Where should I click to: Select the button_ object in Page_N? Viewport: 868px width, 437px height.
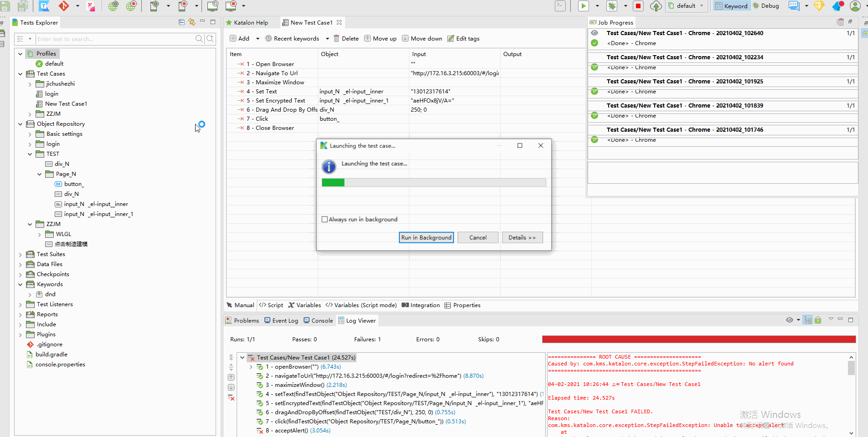(x=73, y=184)
